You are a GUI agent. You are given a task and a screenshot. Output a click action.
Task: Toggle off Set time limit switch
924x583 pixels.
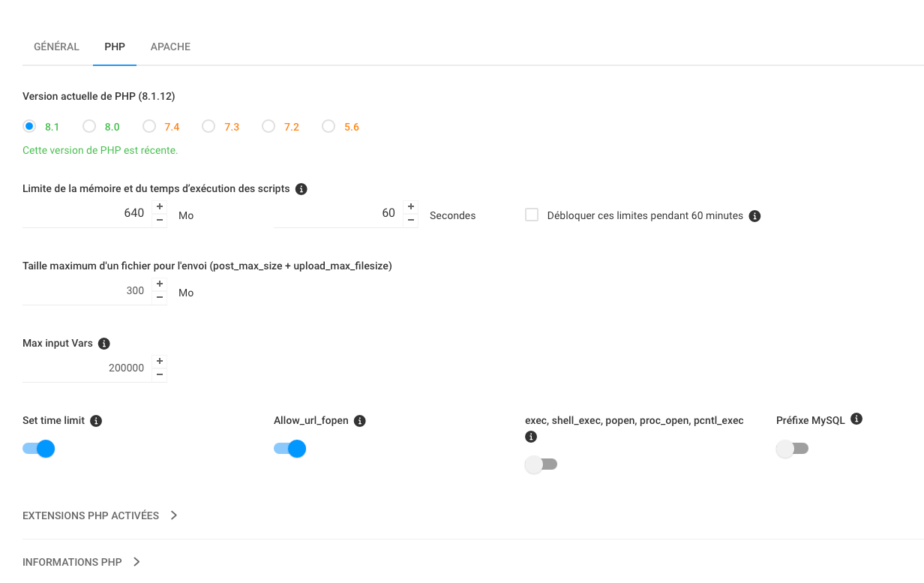[x=38, y=449]
